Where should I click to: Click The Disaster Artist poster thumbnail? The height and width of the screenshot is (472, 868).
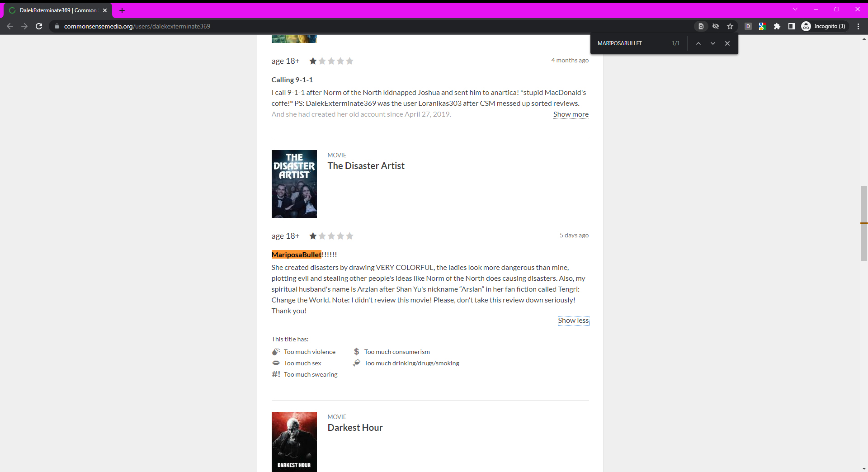click(294, 184)
